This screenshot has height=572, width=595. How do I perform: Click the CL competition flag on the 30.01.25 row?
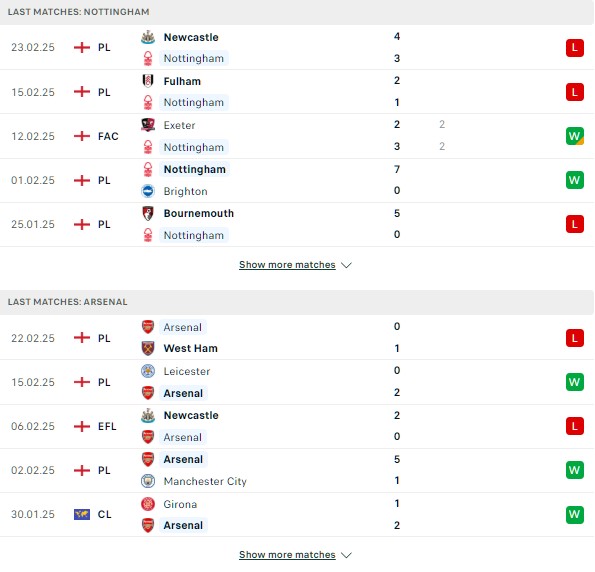(x=82, y=515)
